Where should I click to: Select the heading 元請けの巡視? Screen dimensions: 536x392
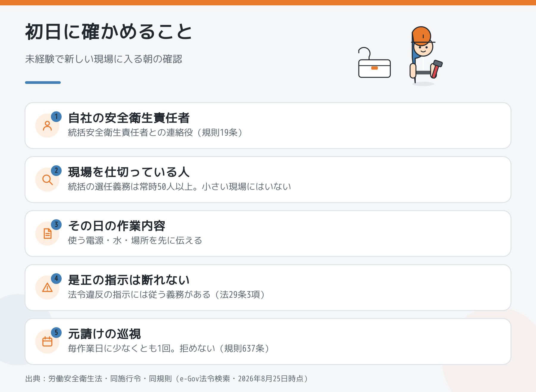tap(105, 334)
